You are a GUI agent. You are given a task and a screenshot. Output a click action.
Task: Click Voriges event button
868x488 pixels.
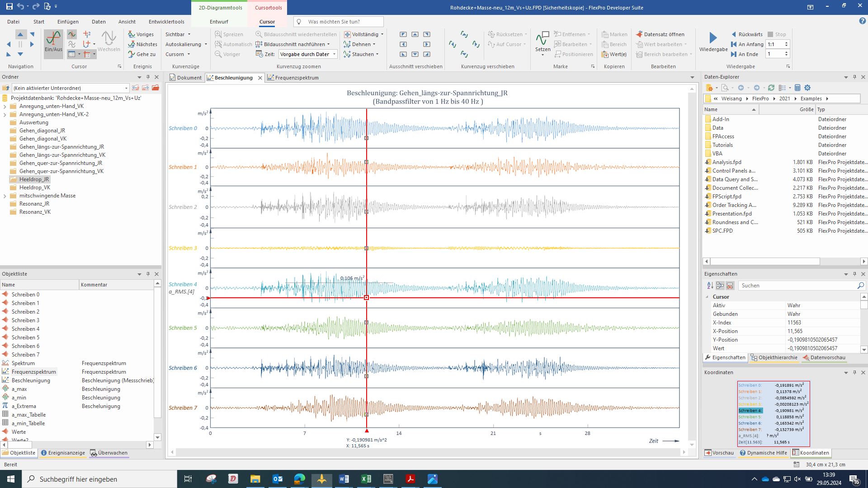point(141,34)
